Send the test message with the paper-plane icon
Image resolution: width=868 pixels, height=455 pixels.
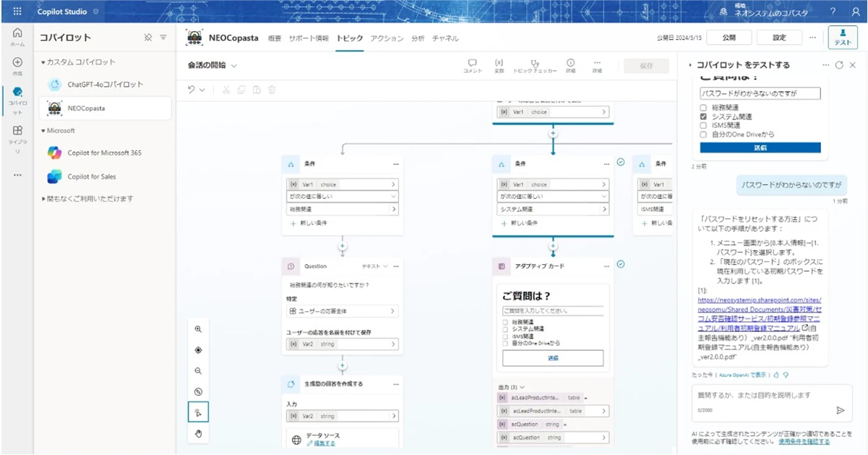click(x=840, y=410)
